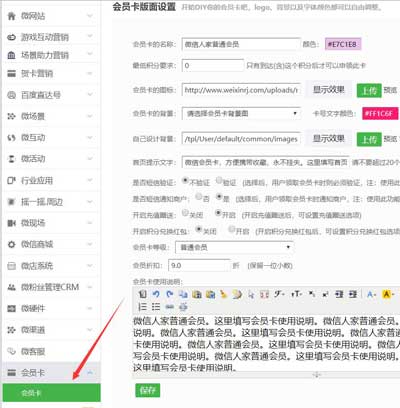Expand the 微活动 section chevron

90,159
